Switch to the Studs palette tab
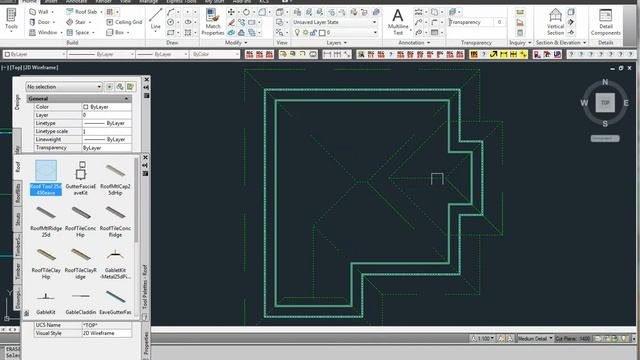Screen dimensions: 640x360 [18, 219]
